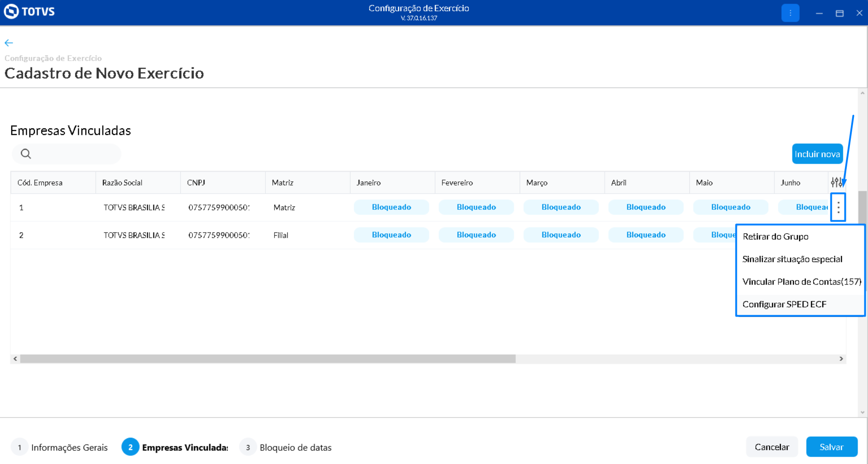The height and width of the screenshot is (464, 868).
Task: Toggle Junho Bloqueado for company 1
Action: tap(804, 207)
